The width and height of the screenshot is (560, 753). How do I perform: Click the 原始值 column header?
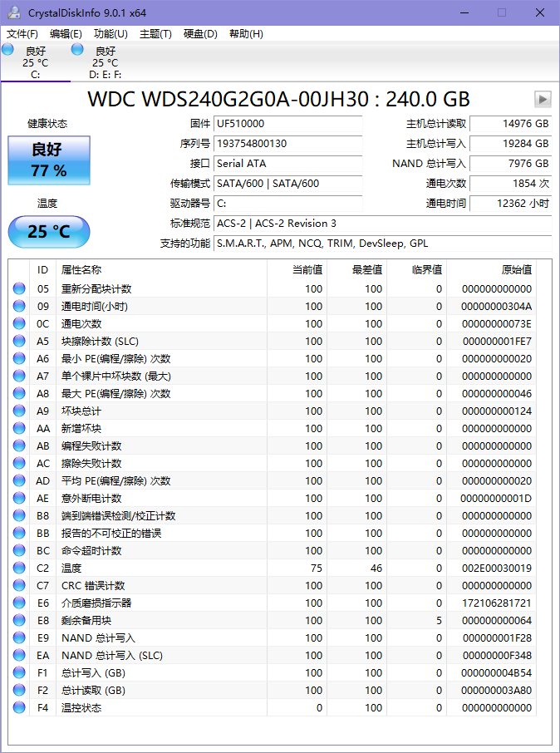click(x=515, y=270)
